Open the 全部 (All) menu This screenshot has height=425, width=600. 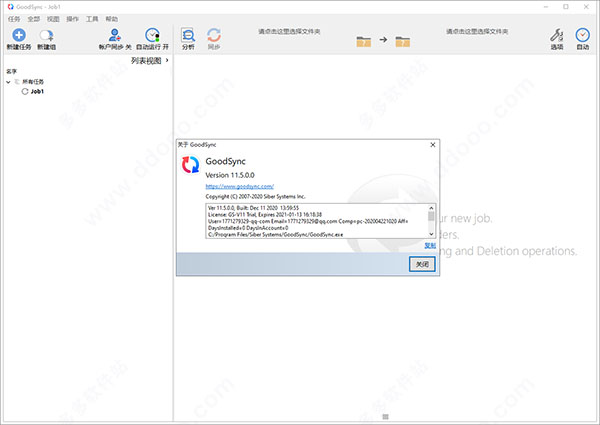pos(34,19)
